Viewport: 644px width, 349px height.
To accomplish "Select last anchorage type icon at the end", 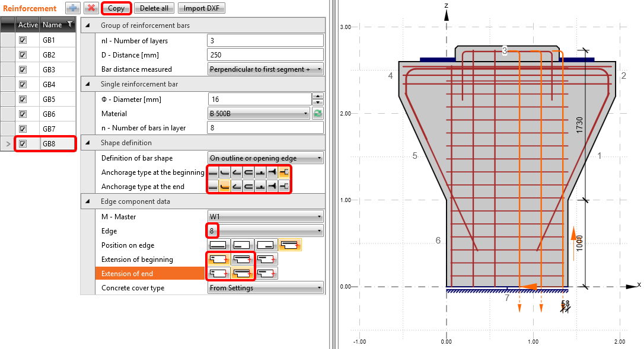I will click(x=284, y=187).
